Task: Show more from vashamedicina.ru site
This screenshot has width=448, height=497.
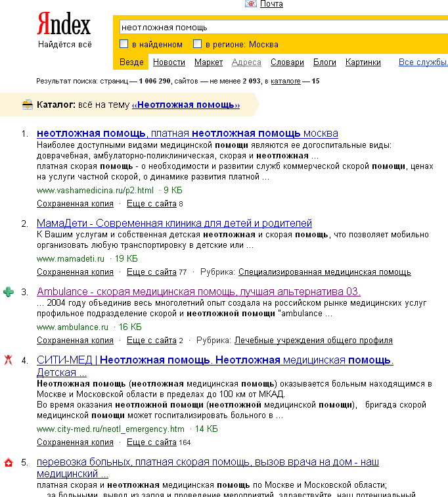Action: pyautogui.click(x=151, y=204)
